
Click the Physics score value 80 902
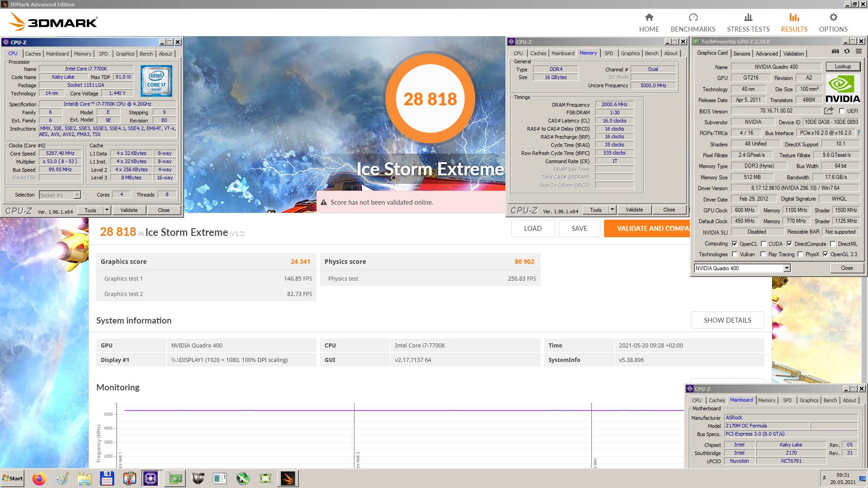click(x=524, y=262)
